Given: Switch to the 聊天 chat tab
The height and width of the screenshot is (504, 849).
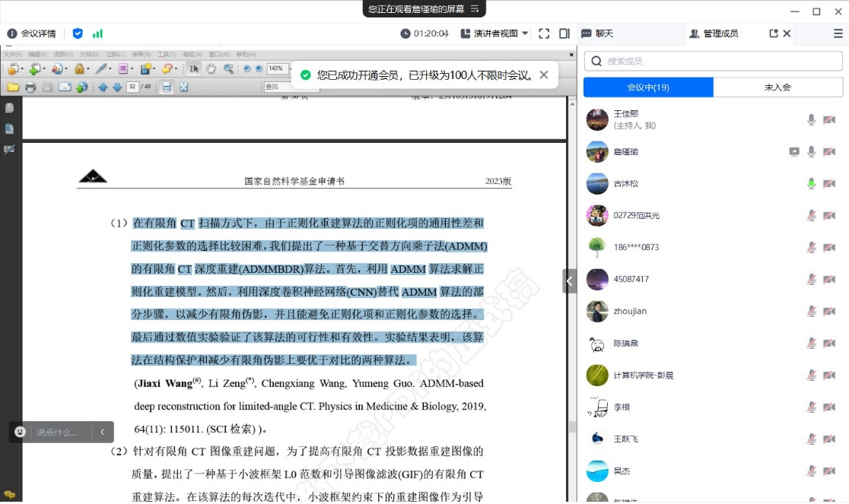Looking at the screenshot, I should [x=597, y=33].
